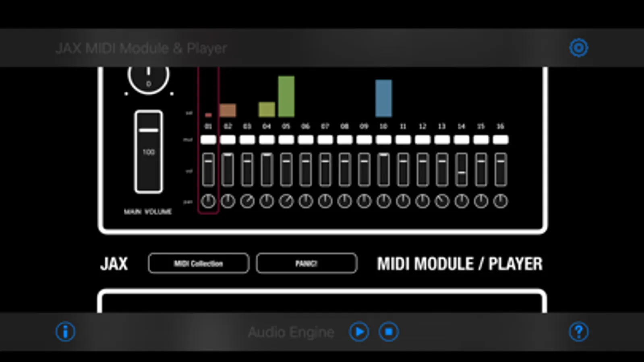Adjust the Main Volume slider

(x=149, y=152)
